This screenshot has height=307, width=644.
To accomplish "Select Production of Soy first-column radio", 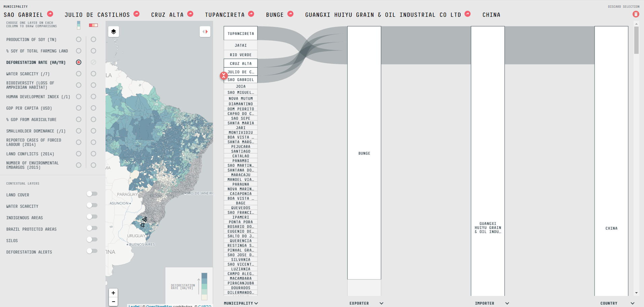I will 79,39.
